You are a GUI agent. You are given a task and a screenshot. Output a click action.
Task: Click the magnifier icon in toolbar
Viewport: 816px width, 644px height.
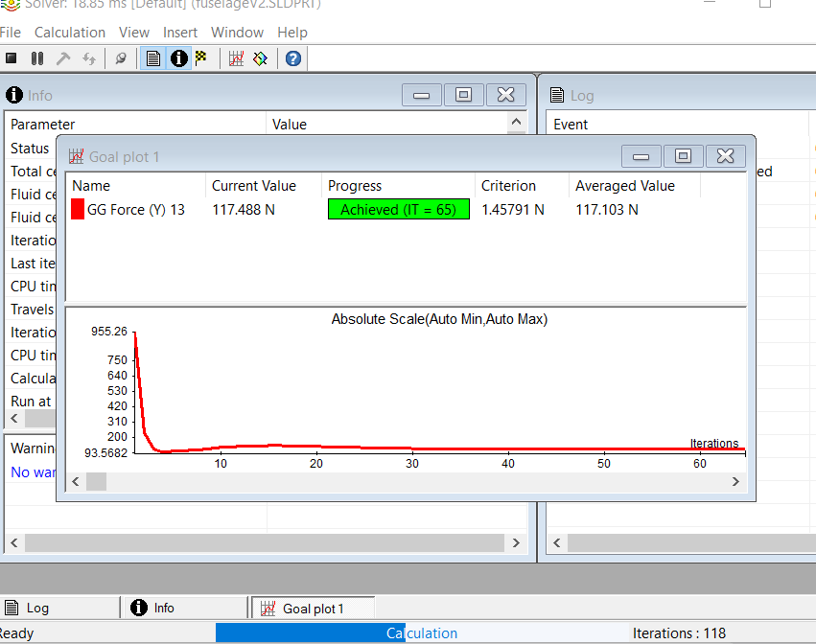tap(120, 58)
